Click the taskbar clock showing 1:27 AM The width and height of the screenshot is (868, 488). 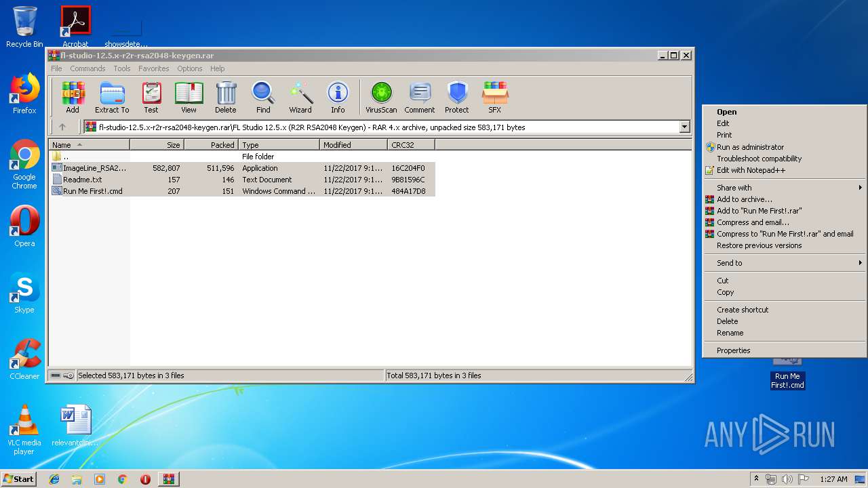click(833, 479)
